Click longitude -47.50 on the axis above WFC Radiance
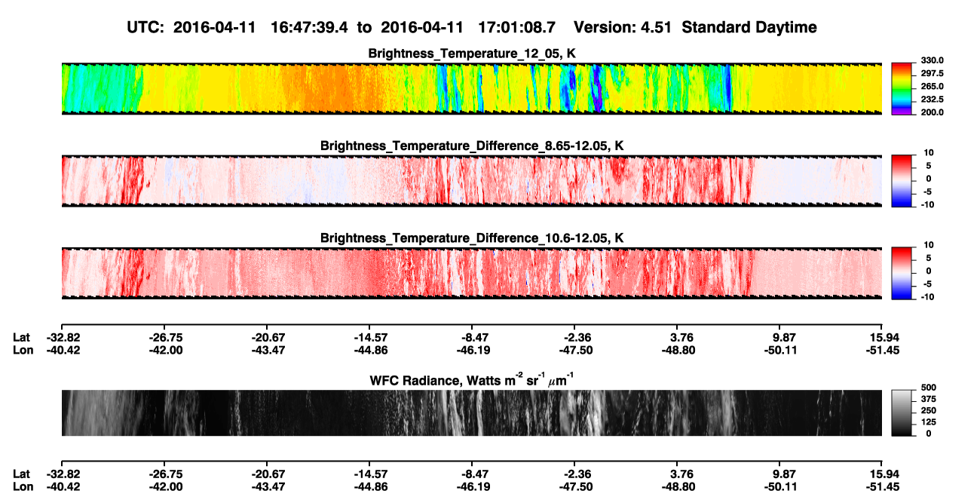 [574, 351]
